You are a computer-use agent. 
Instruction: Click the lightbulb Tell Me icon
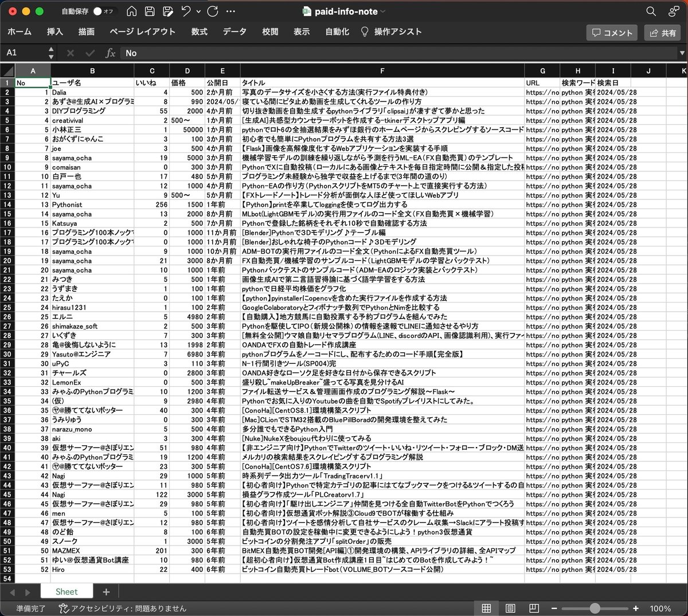click(x=364, y=32)
